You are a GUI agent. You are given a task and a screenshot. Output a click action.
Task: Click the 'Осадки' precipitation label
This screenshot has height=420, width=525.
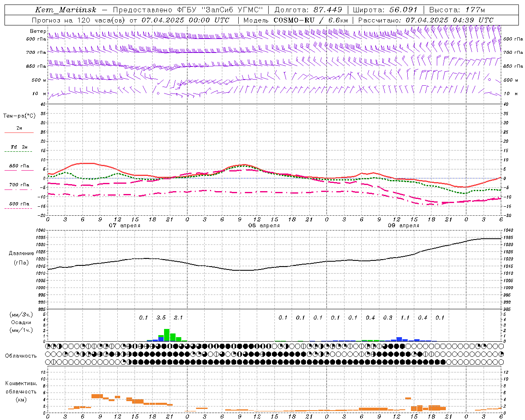(x=21, y=322)
